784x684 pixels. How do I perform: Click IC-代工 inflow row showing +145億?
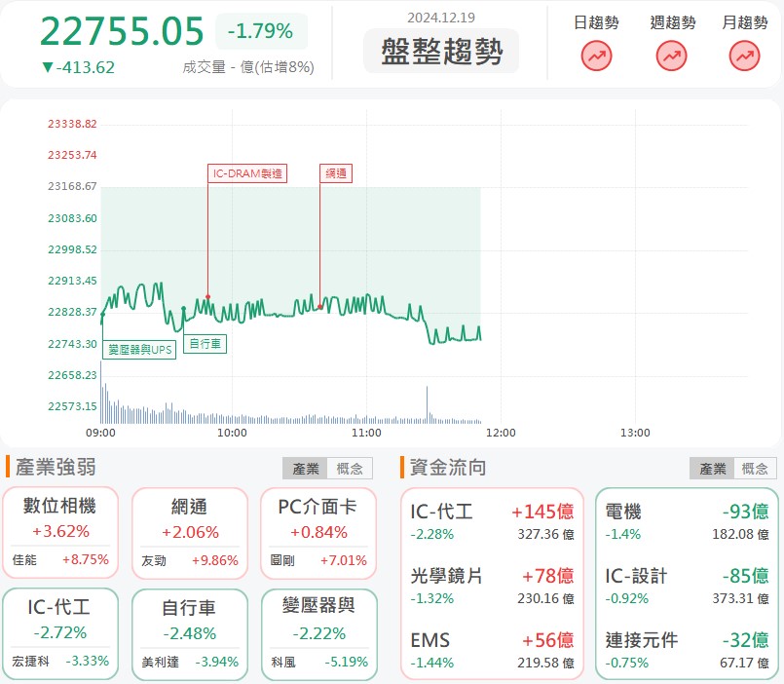pos(492,521)
